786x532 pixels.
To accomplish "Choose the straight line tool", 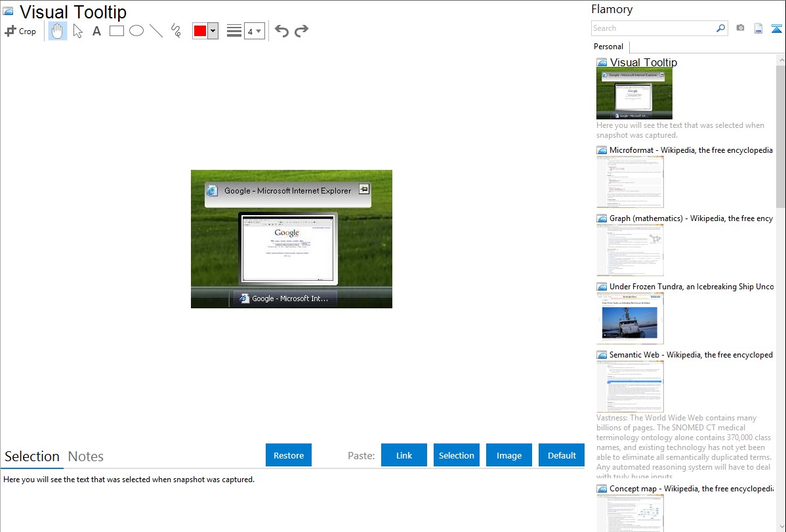I will (x=156, y=31).
